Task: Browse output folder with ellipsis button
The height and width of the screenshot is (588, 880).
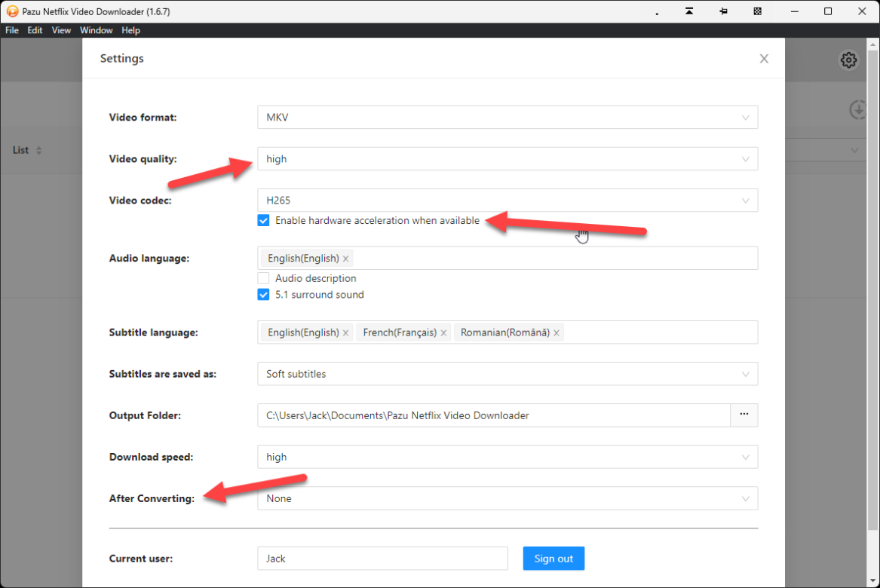Action: 744,415
